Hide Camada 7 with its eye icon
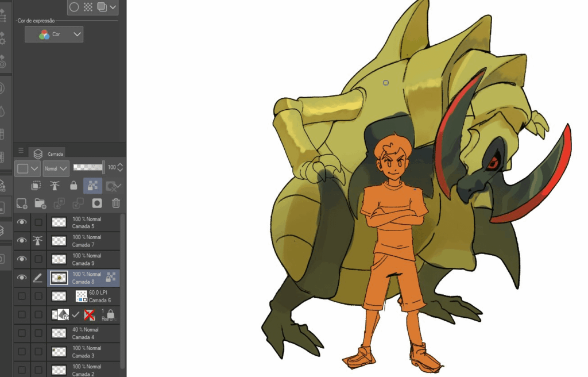The image size is (588, 377). pos(22,240)
